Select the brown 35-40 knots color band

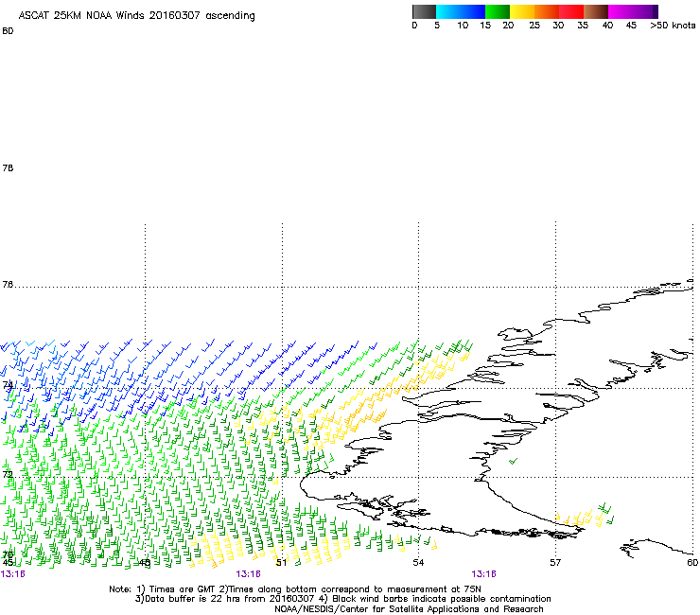pos(596,11)
